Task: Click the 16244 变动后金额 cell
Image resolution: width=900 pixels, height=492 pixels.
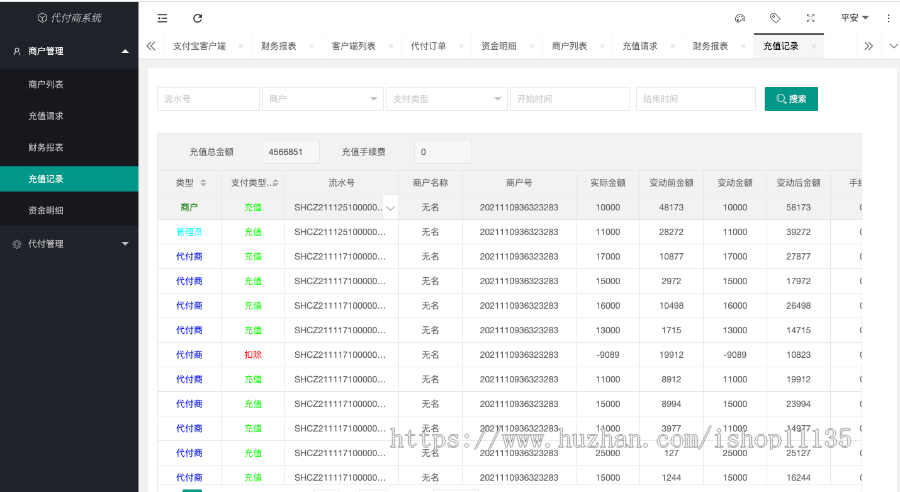Action: (798, 478)
